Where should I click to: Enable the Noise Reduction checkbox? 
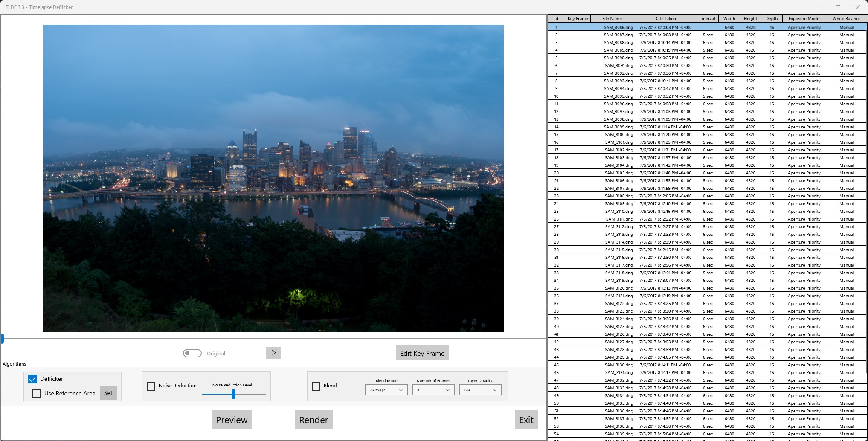point(151,386)
